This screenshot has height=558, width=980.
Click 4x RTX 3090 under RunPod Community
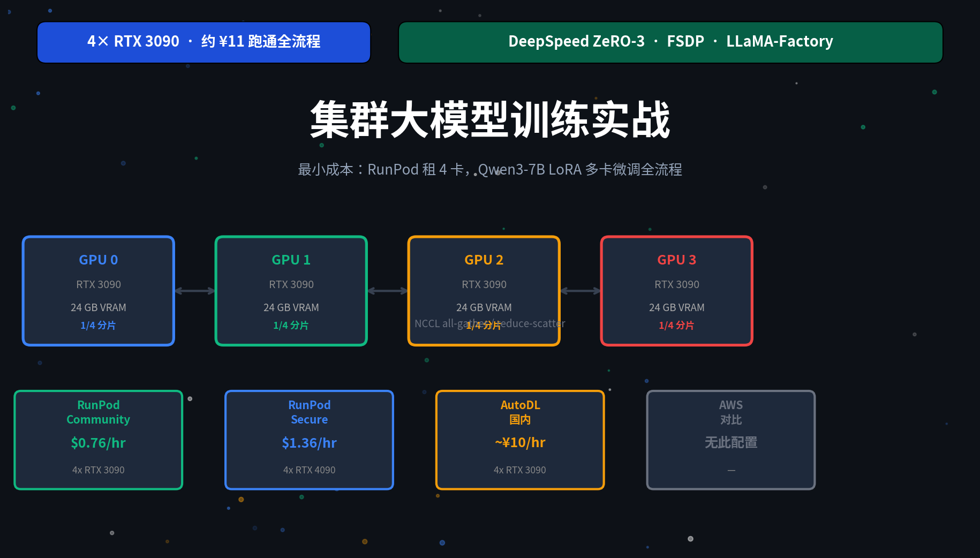click(x=99, y=470)
